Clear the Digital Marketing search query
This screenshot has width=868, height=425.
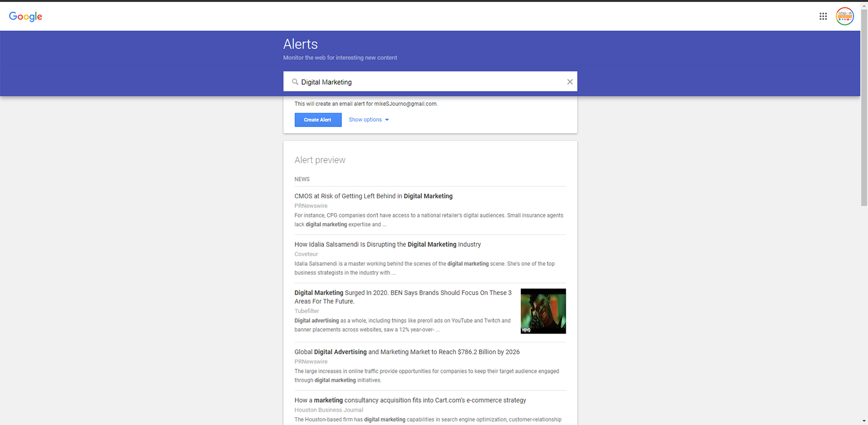pyautogui.click(x=569, y=82)
